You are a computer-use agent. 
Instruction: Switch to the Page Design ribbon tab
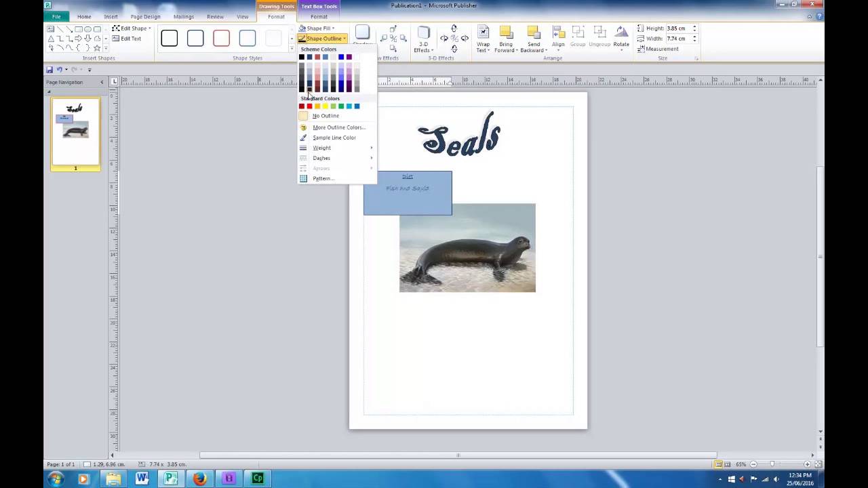point(145,16)
